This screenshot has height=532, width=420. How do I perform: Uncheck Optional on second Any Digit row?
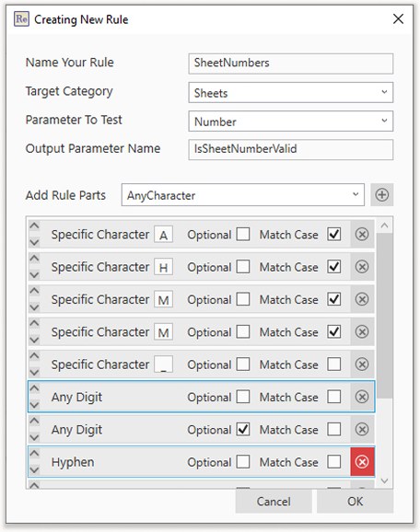[243, 429]
